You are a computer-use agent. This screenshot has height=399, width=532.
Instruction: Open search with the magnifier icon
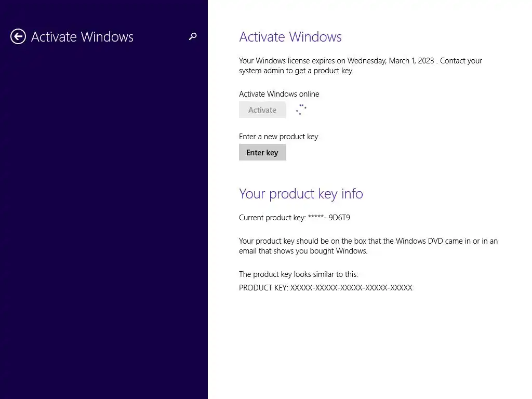point(193,36)
